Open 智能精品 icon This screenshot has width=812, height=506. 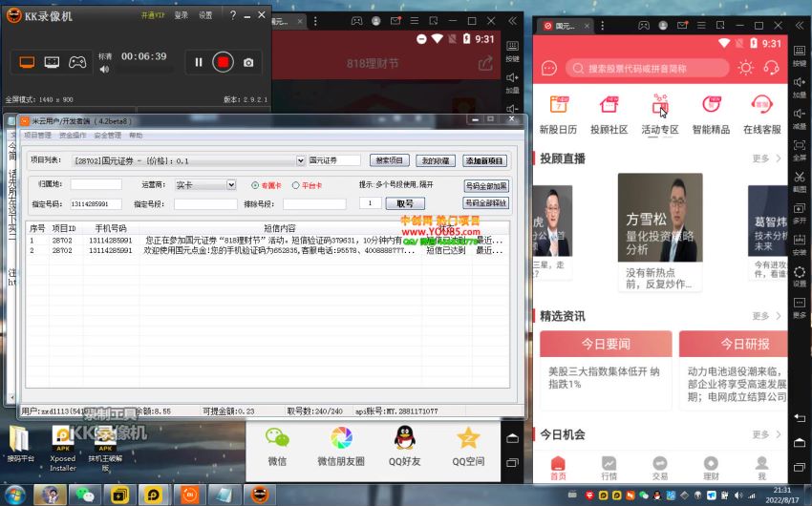tap(711, 115)
